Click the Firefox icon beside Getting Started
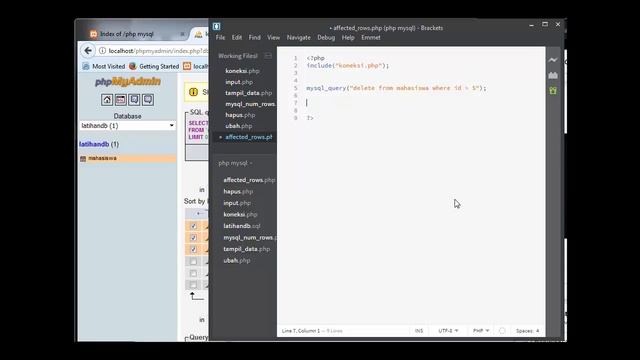The image size is (640, 360). tap(133, 66)
